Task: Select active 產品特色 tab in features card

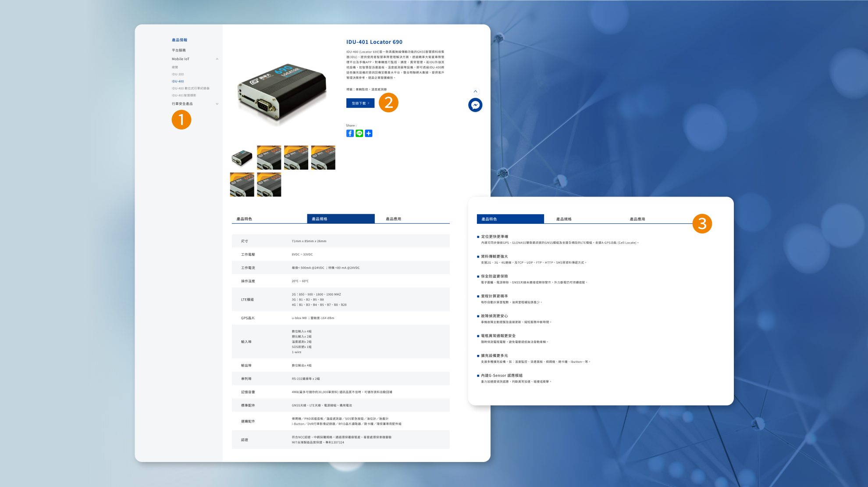Action: click(x=510, y=219)
